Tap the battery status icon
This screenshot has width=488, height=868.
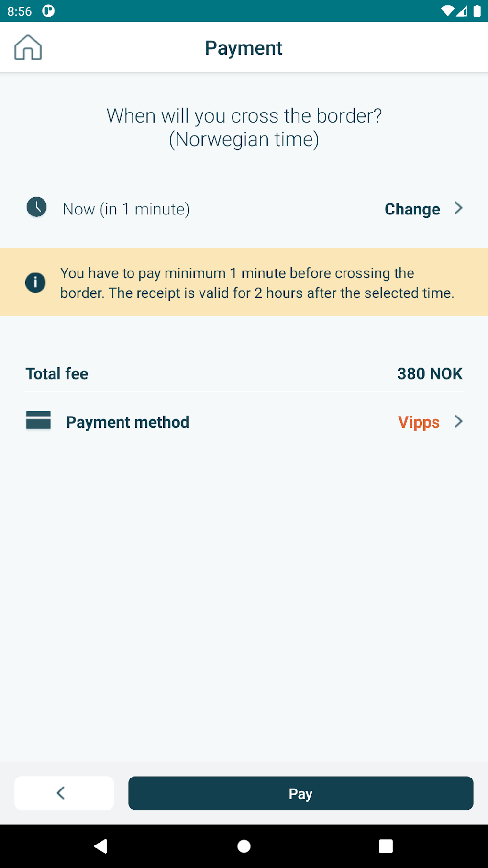click(x=477, y=11)
